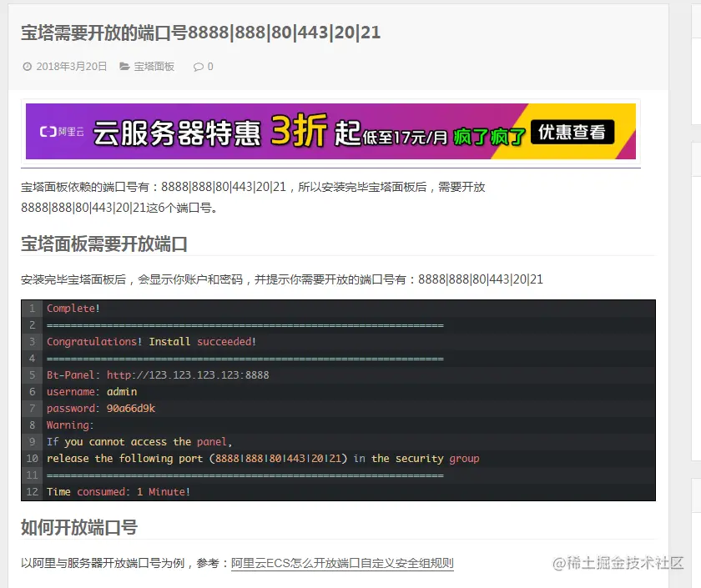
Task: Click code line 'Congratulations! Install succeeded!'
Action: point(151,342)
